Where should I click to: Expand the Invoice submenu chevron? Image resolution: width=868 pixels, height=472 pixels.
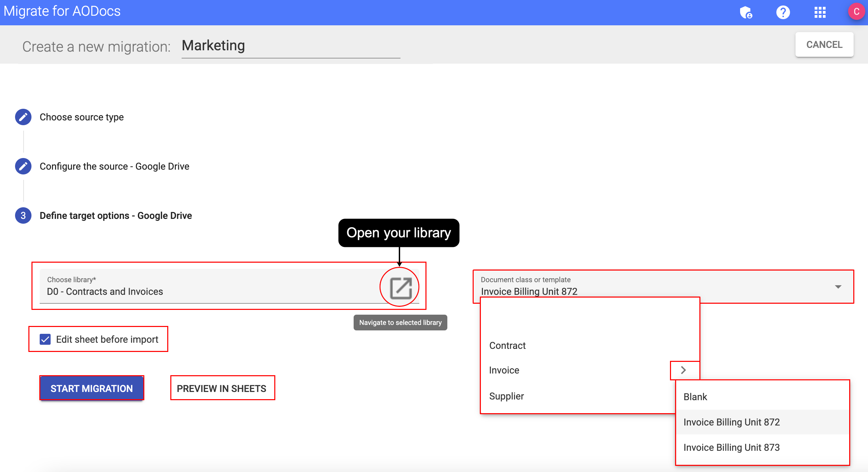684,370
